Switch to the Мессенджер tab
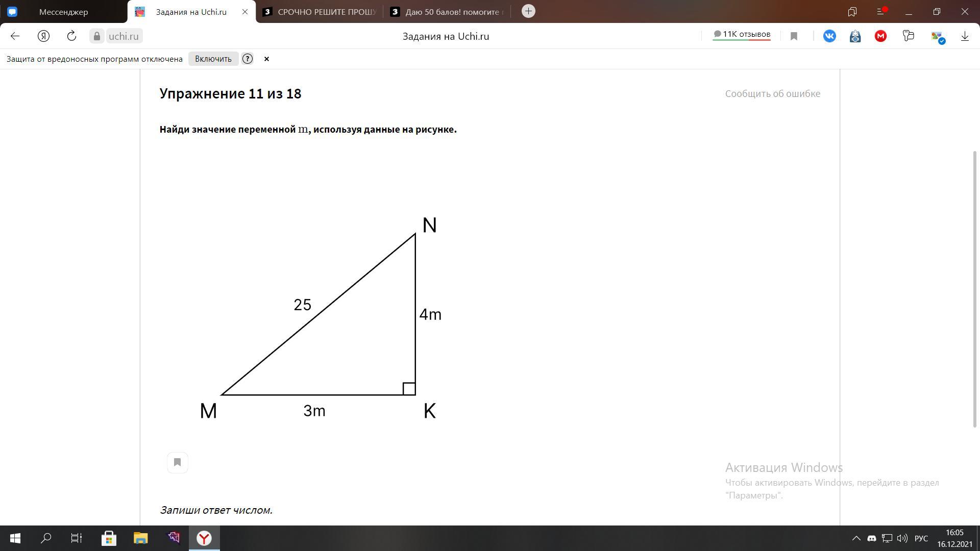 click(x=64, y=12)
